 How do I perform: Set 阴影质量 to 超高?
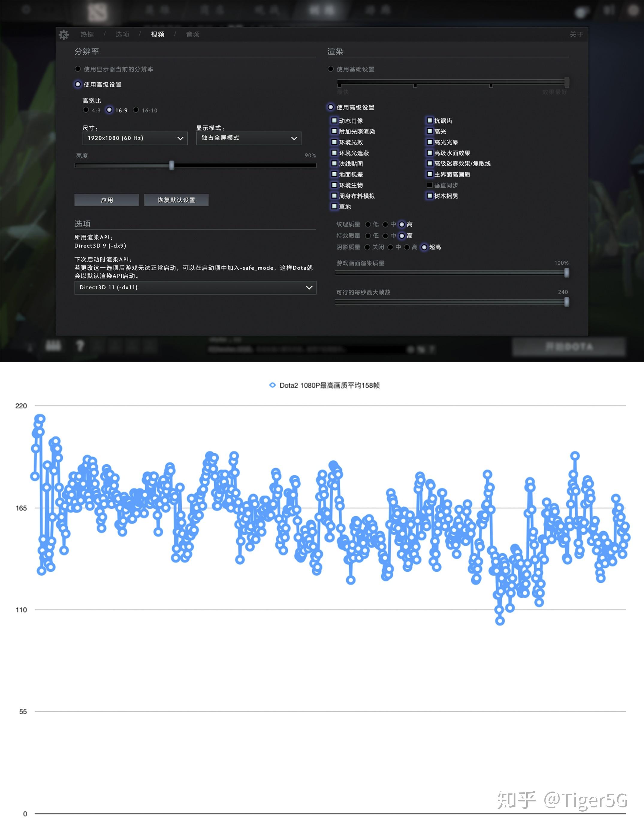click(x=424, y=247)
